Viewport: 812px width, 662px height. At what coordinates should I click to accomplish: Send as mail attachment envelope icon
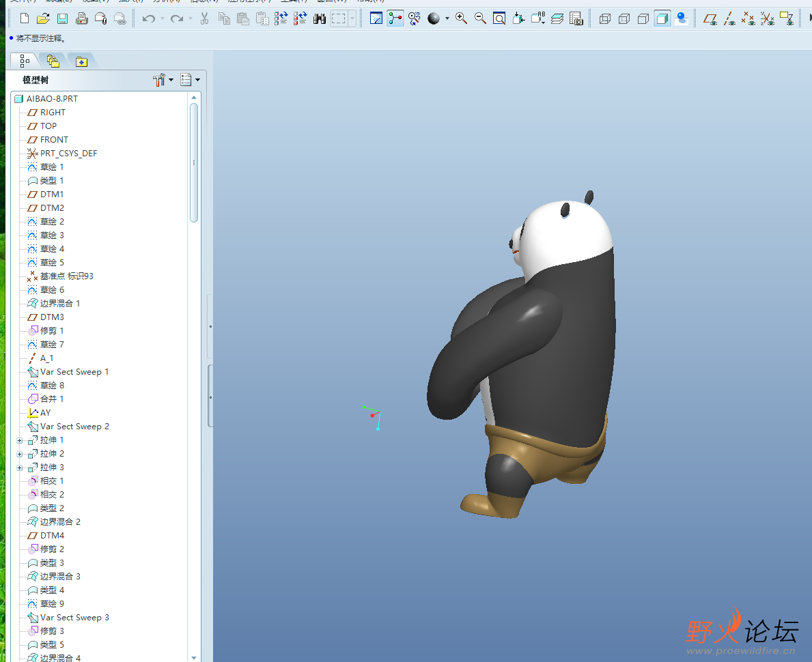(101, 18)
